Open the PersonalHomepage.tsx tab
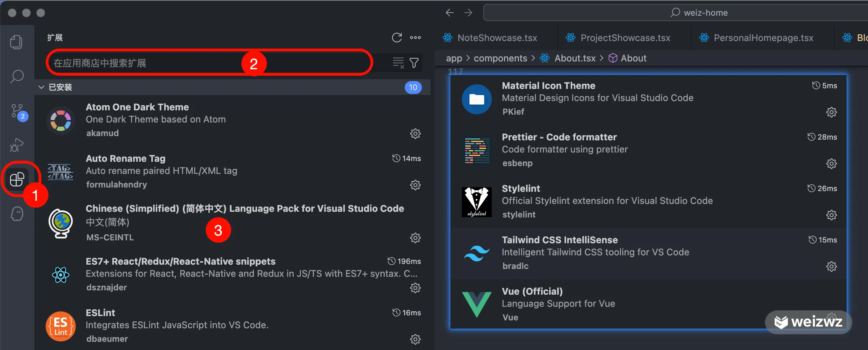This screenshot has height=350, width=868. point(763,38)
